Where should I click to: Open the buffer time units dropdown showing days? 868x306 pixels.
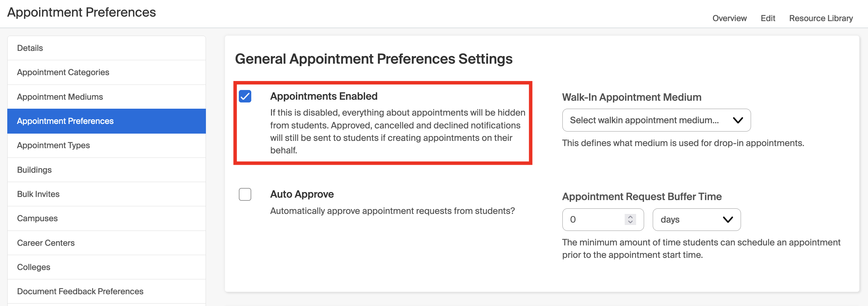click(696, 219)
